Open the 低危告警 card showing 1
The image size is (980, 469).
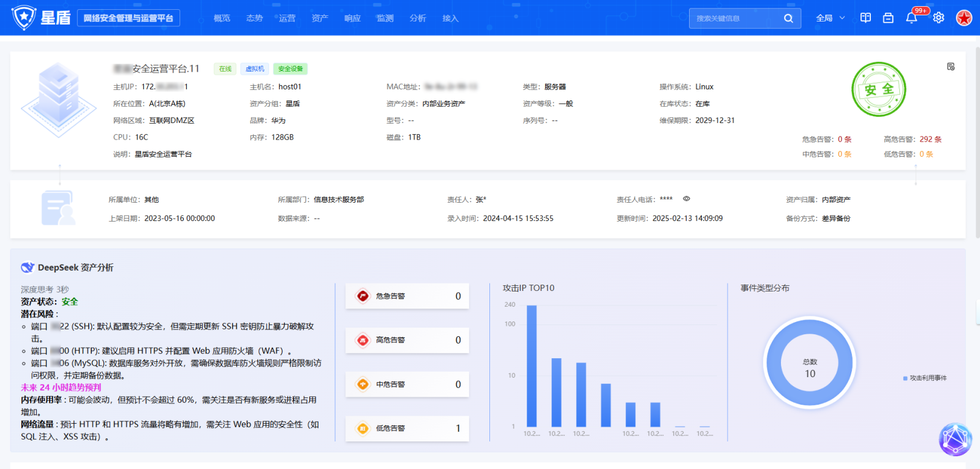coord(407,429)
